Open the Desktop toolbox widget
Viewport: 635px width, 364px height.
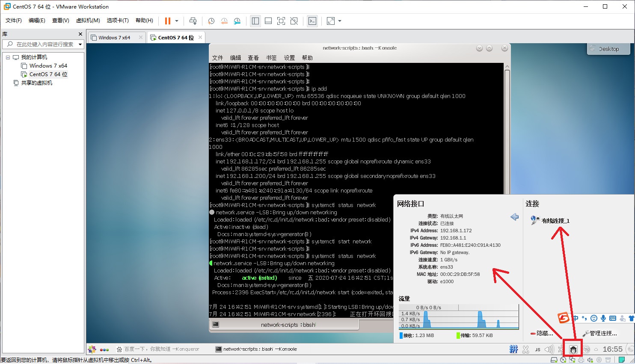click(x=608, y=49)
